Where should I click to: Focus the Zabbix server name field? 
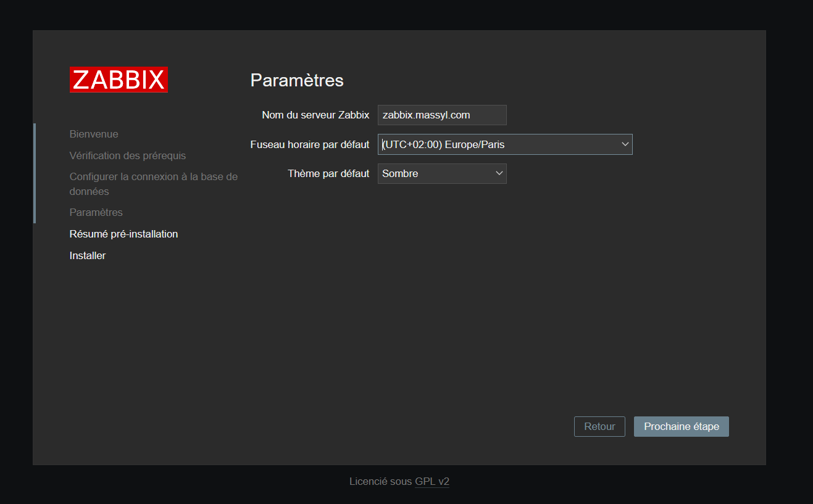(x=442, y=115)
